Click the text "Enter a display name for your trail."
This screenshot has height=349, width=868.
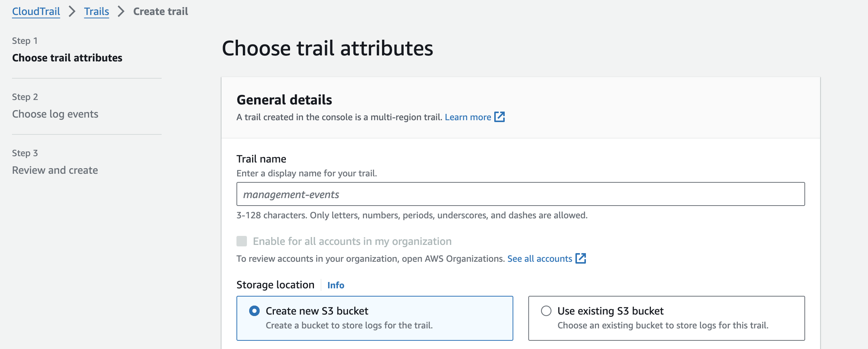[307, 173]
